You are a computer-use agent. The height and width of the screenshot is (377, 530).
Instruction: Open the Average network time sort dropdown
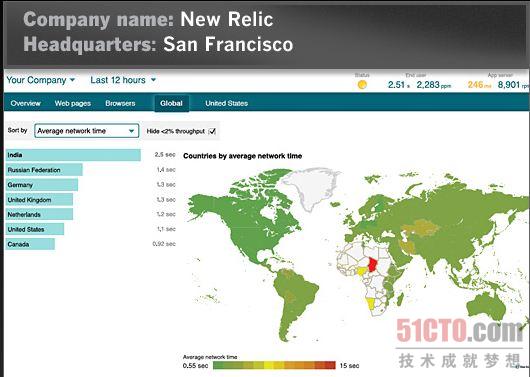tap(87, 131)
